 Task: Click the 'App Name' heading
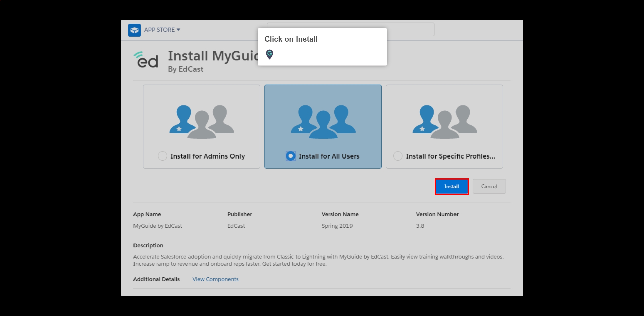coord(147,214)
